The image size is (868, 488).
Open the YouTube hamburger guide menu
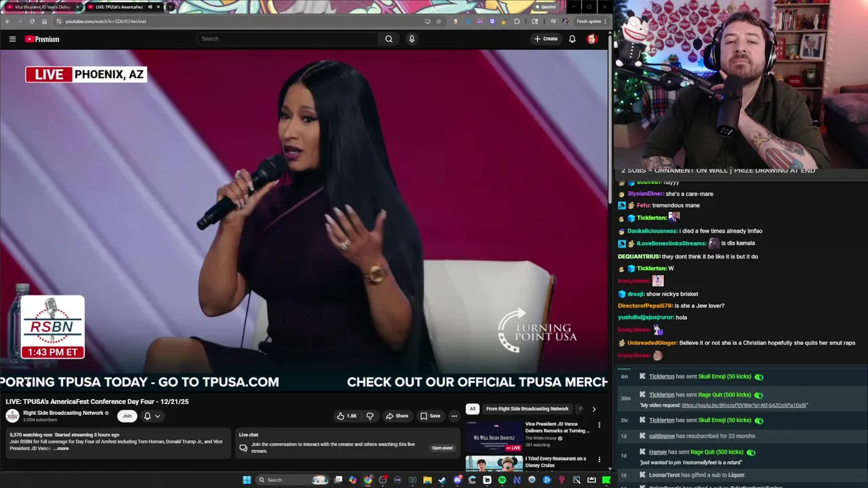click(x=12, y=39)
